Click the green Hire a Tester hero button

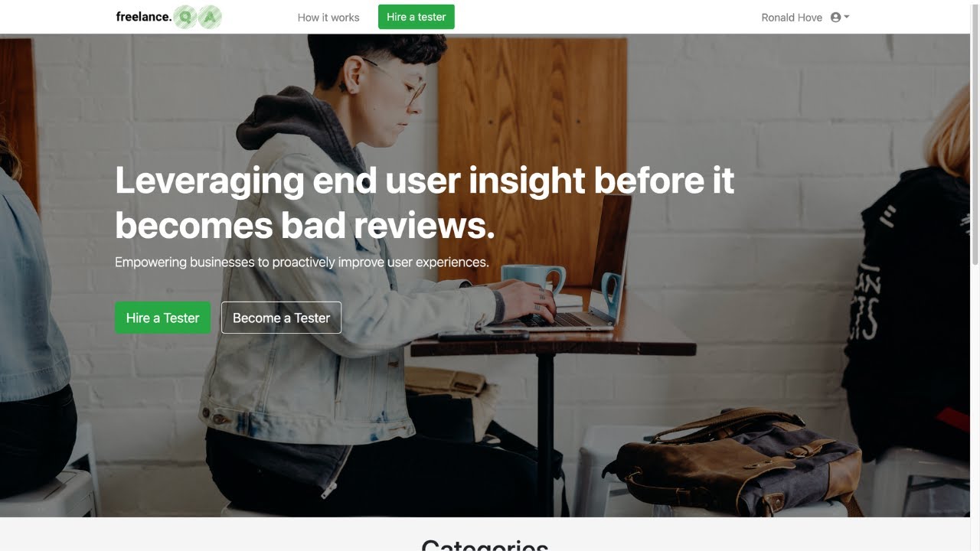pyautogui.click(x=162, y=318)
